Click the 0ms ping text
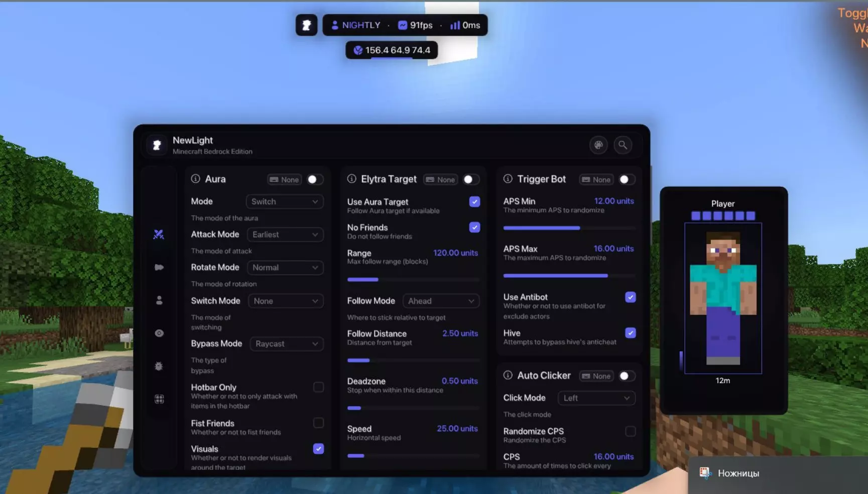 (471, 25)
